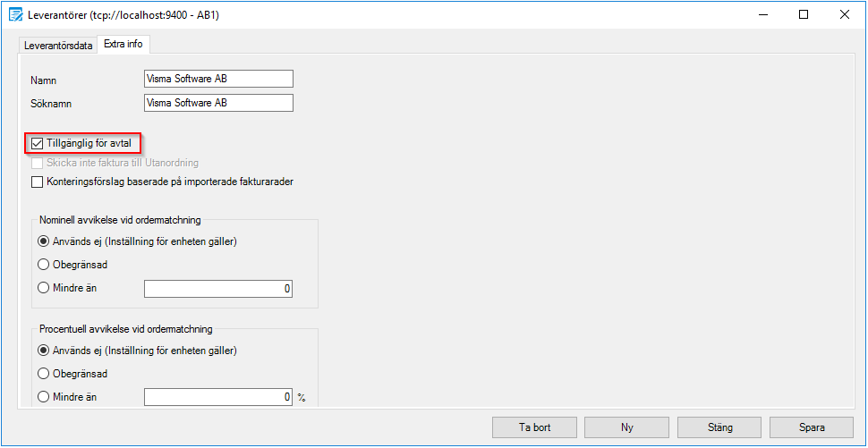Select the Extra info tab
The height and width of the screenshot is (448, 868).
pos(123,44)
